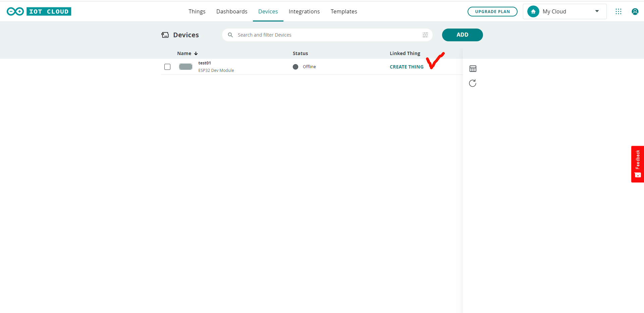Switch to the Devices tab
The image size is (644, 313).
coord(268,11)
